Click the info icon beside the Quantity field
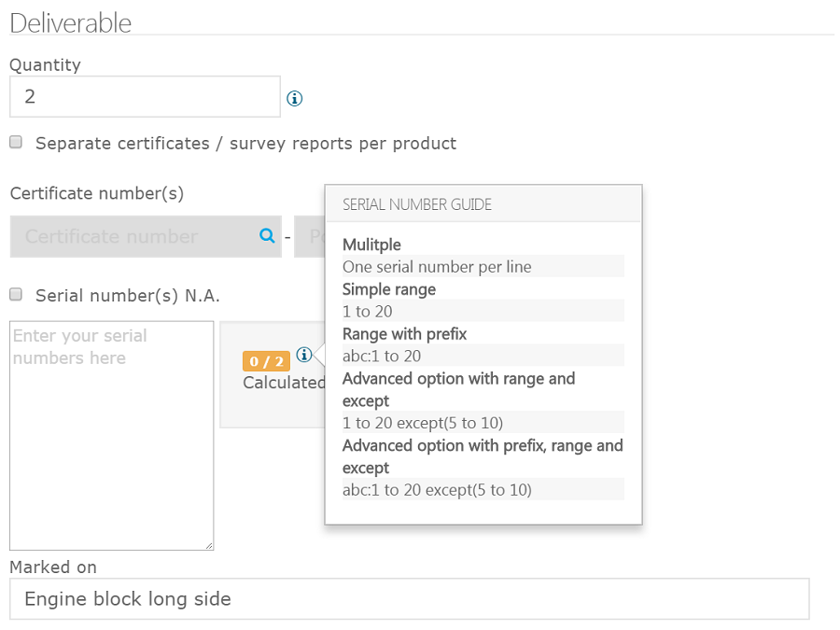 [x=294, y=97]
